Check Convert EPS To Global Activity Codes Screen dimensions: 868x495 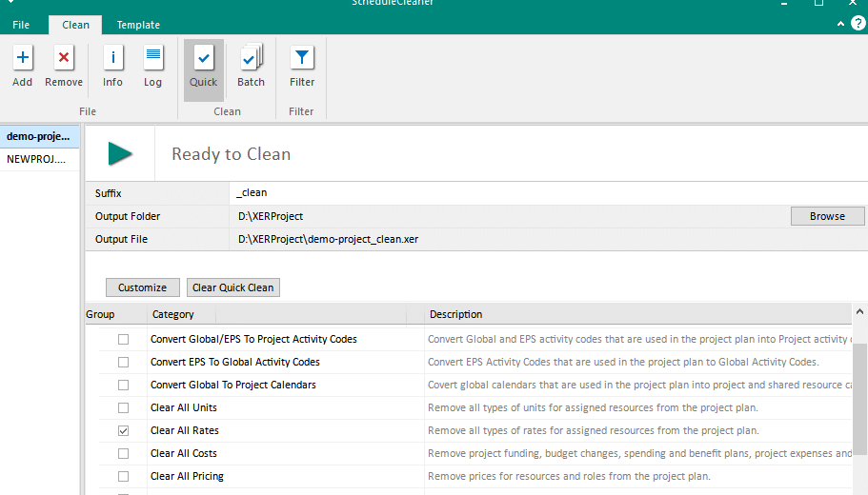[x=124, y=363]
